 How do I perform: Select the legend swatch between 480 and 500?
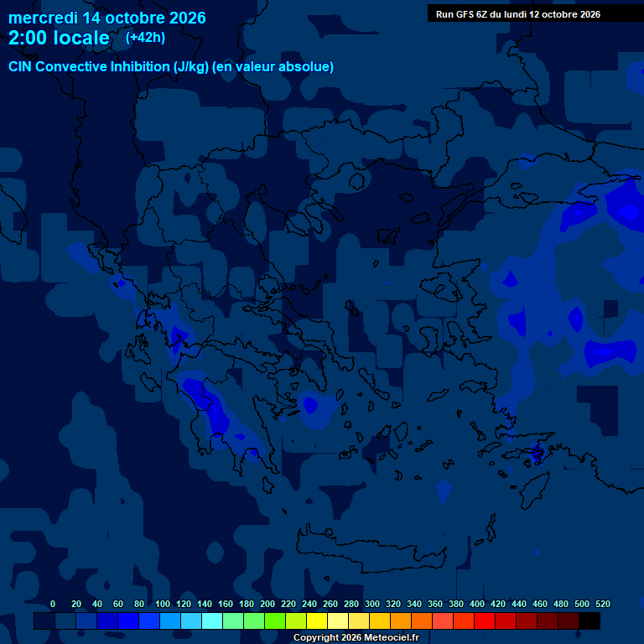tap(568, 621)
